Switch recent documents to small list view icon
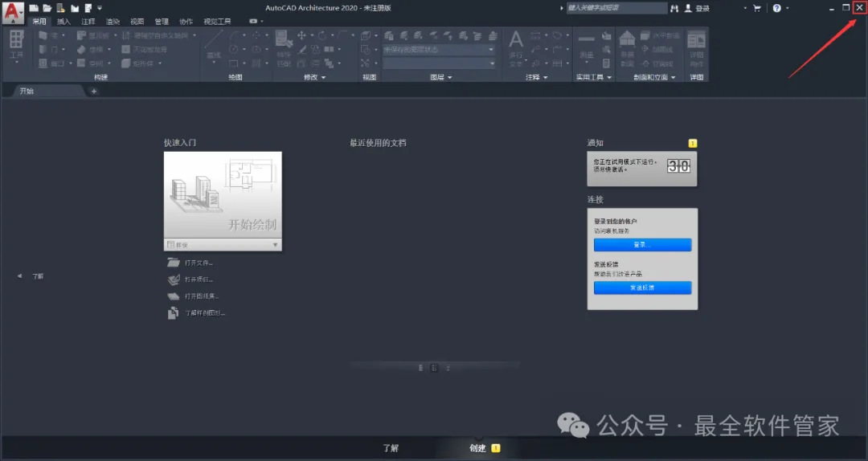868x461 pixels. [448, 368]
